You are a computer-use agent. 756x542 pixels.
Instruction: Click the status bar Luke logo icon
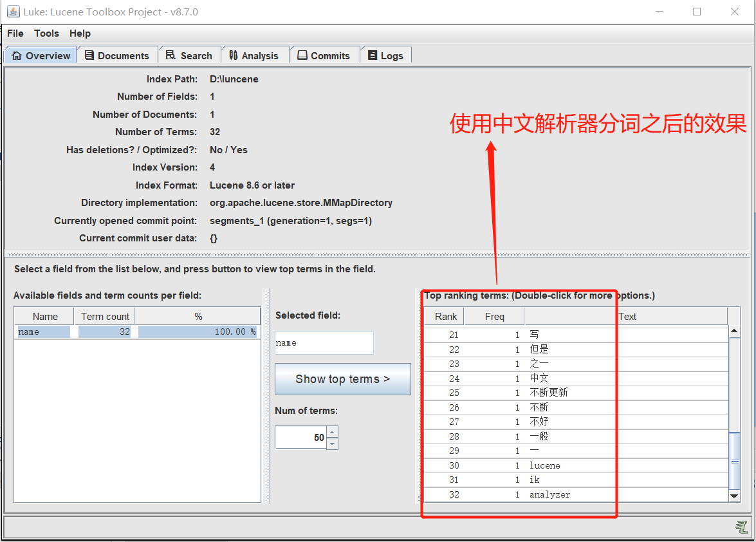742,527
